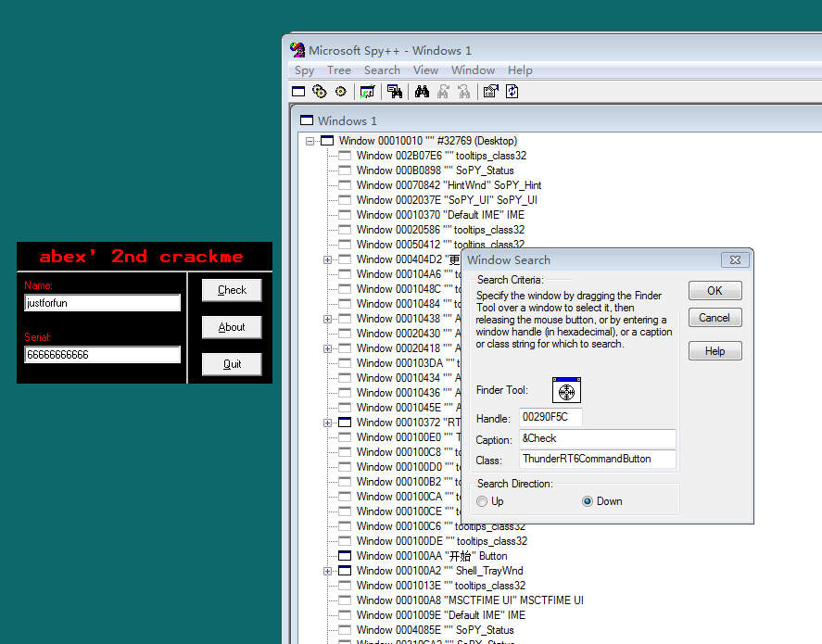Open the Help menu
The height and width of the screenshot is (644, 822).
pos(520,70)
